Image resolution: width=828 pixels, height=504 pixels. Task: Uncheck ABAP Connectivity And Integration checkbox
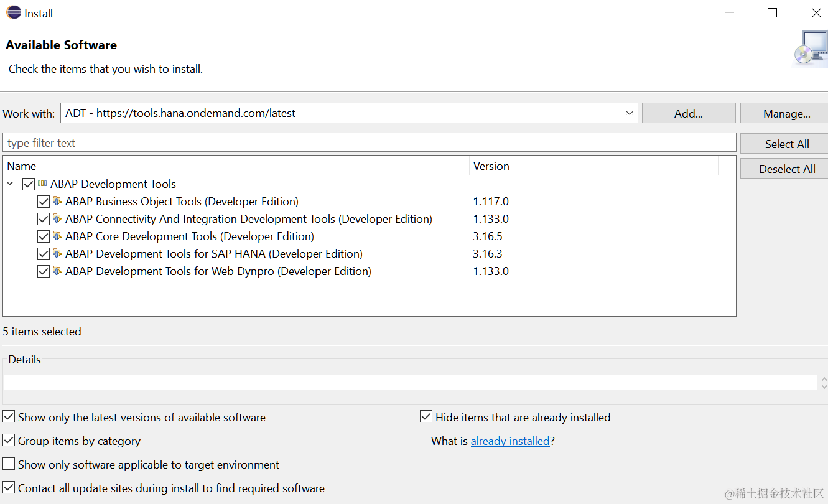44,219
